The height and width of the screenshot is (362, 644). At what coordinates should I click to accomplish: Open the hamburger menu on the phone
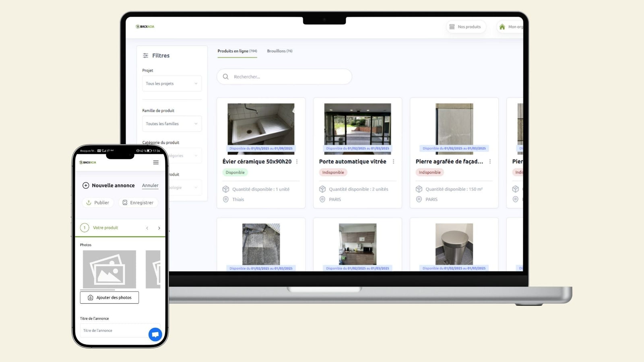[x=156, y=162]
